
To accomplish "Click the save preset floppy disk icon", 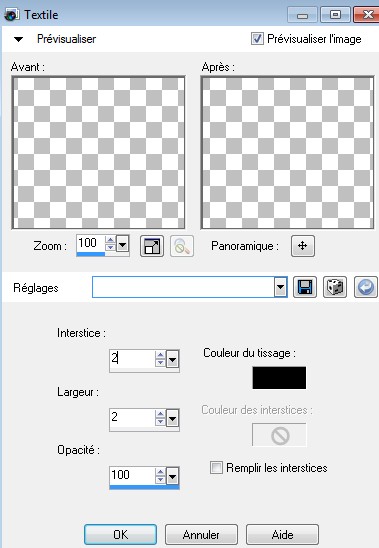I will click(305, 287).
